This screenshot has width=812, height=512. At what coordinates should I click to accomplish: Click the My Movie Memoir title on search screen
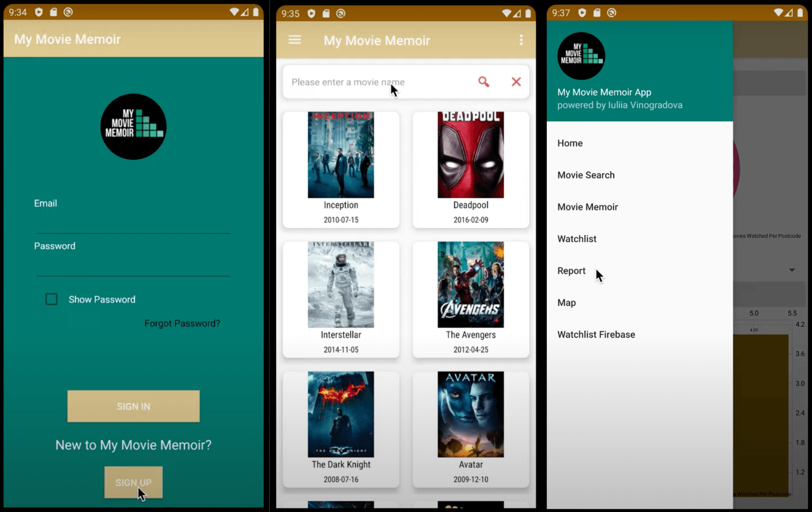coord(377,41)
